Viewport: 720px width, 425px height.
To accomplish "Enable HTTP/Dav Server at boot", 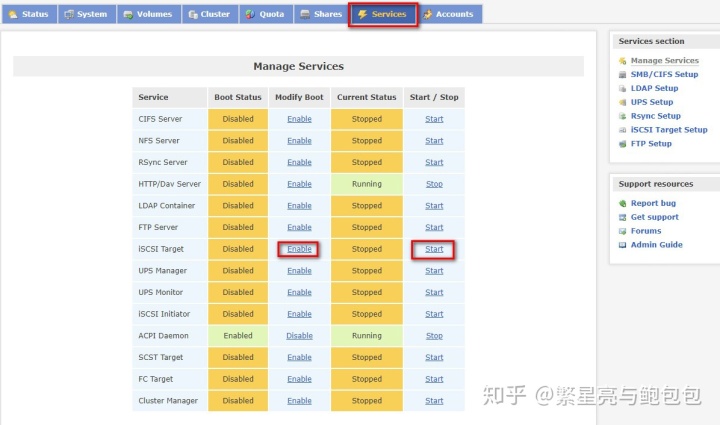I will click(299, 184).
